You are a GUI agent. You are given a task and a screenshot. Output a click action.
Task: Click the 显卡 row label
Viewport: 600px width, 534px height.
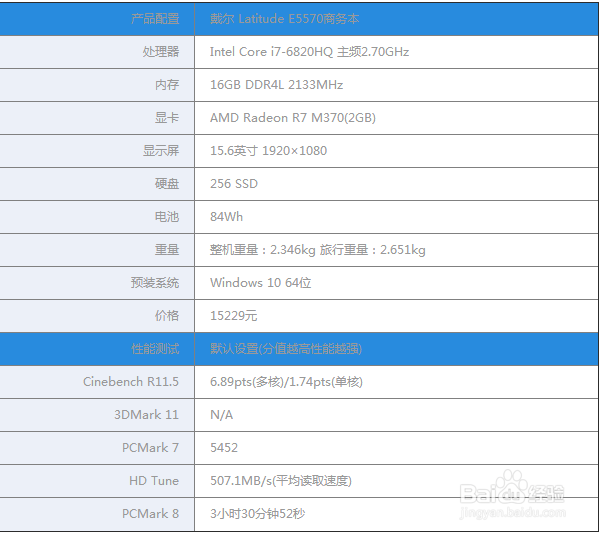click(167, 117)
